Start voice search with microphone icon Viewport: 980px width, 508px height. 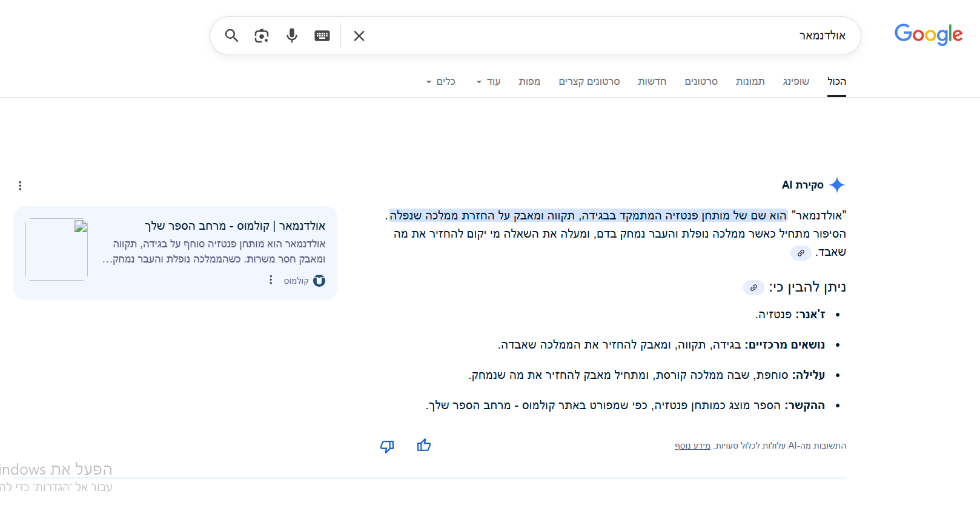(x=292, y=36)
